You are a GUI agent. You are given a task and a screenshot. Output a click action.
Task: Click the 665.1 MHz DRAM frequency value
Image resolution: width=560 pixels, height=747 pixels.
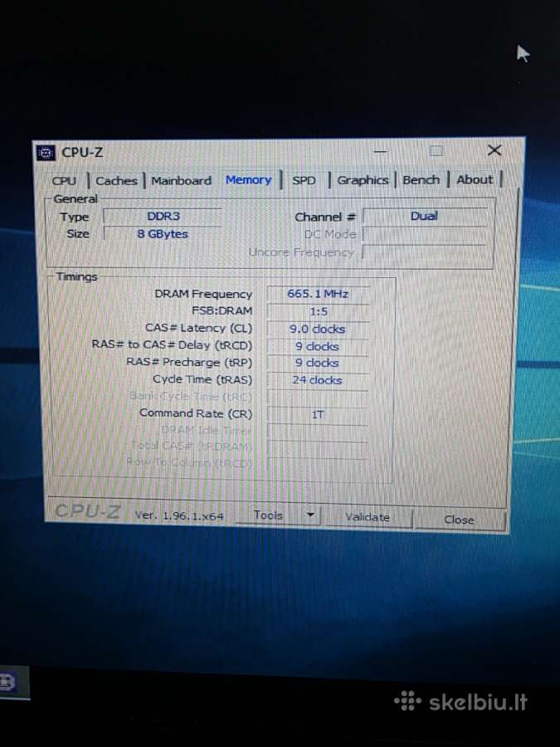pos(318,294)
